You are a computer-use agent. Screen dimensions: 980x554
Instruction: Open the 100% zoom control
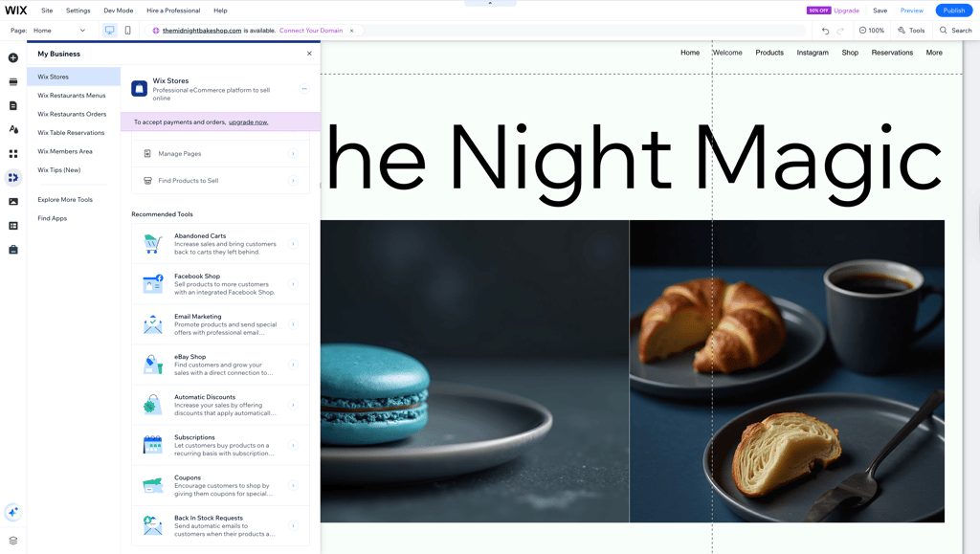pos(871,31)
